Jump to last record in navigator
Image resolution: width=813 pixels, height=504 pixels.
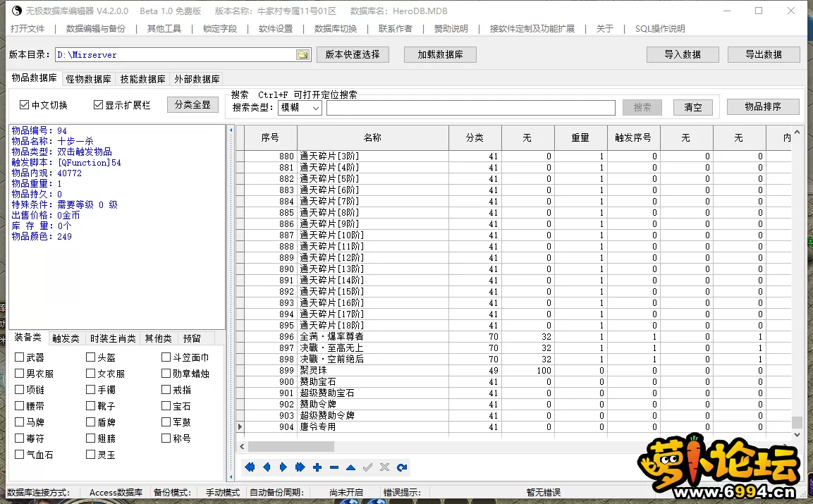[x=300, y=467]
